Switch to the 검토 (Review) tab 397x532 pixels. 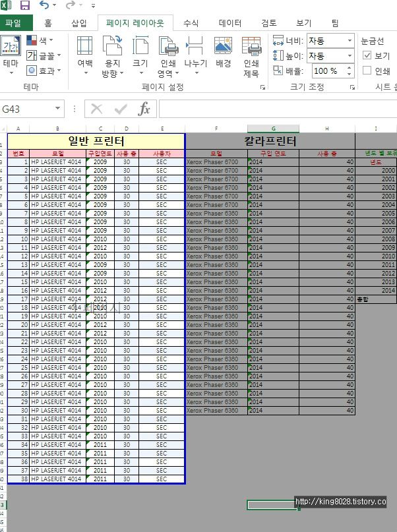(269, 22)
